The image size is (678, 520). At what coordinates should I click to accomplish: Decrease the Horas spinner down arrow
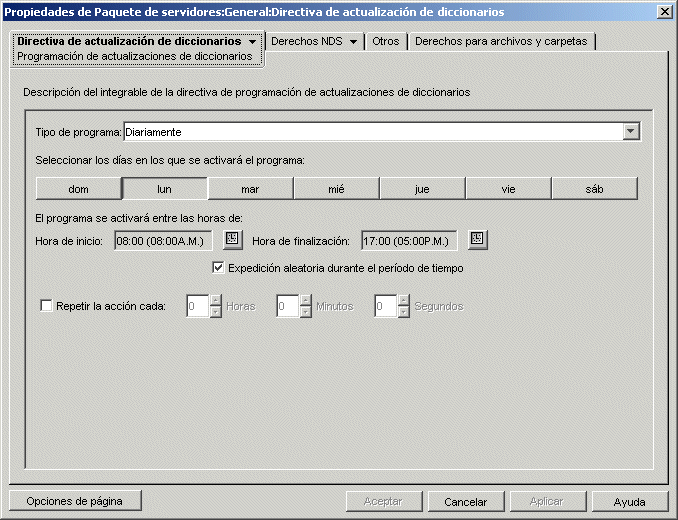216,312
